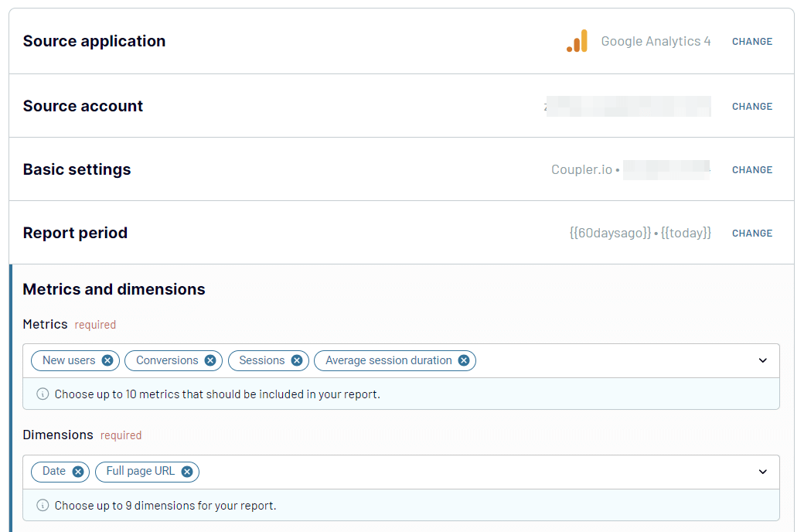Image resolution: width=804 pixels, height=532 pixels.
Task: Expand the Dimensions dropdown arrow
Action: 763,472
